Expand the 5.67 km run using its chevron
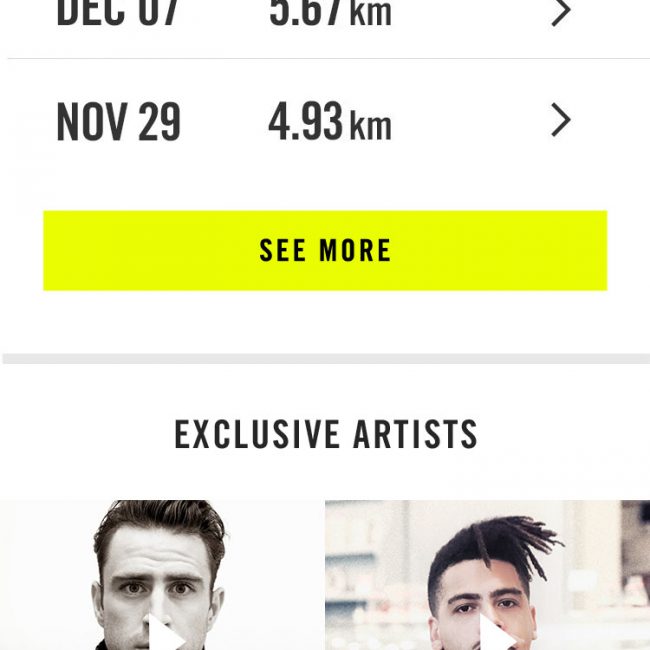 tap(561, 12)
